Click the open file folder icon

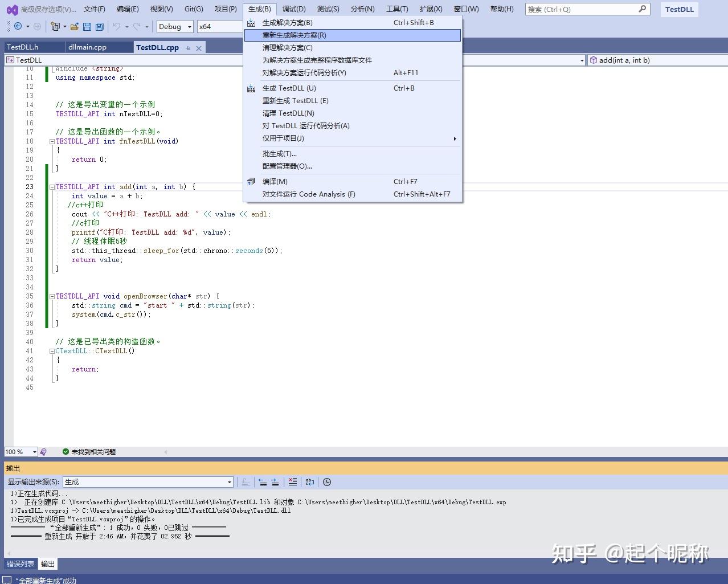coord(75,26)
